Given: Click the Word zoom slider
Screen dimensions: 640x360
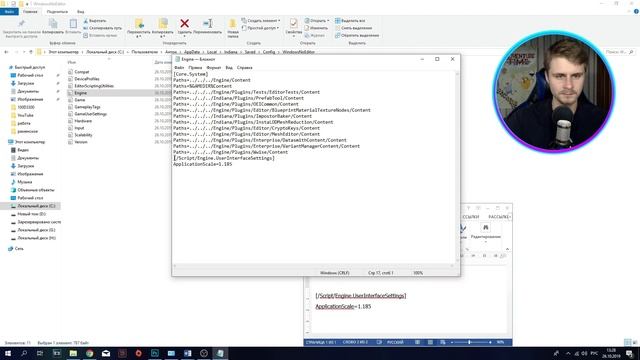Looking at the screenshot, I should (470, 342).
